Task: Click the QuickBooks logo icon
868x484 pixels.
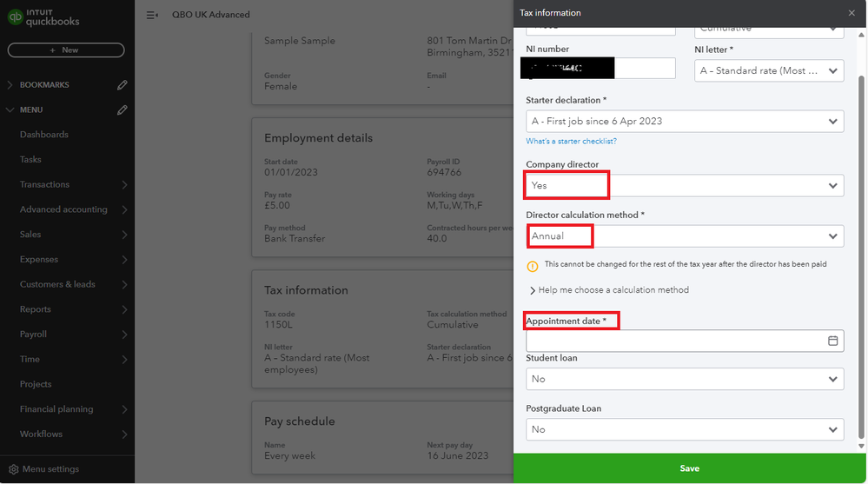Action: 15,17
